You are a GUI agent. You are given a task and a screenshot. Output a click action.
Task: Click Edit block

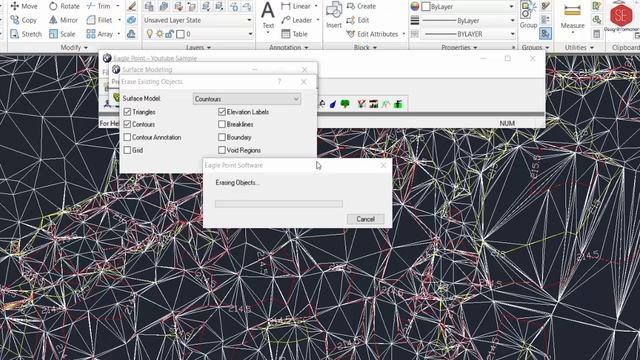point(358,20)
